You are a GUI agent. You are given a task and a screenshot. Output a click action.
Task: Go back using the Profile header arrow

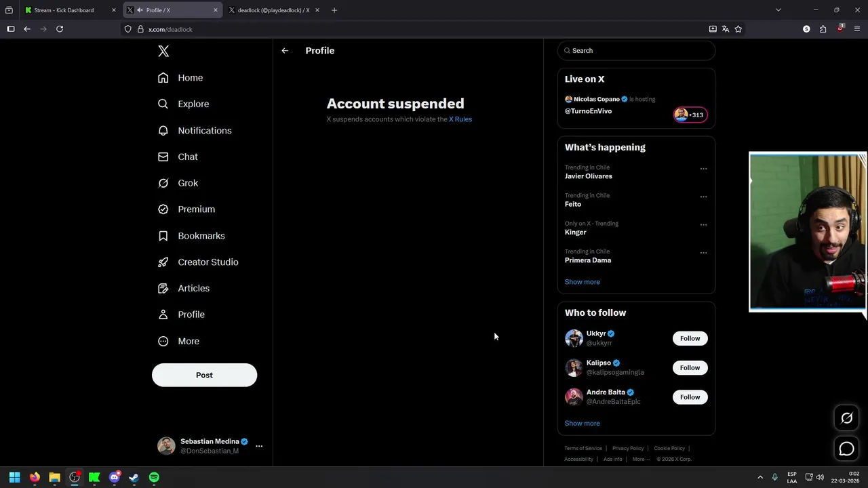coord(285,51)
